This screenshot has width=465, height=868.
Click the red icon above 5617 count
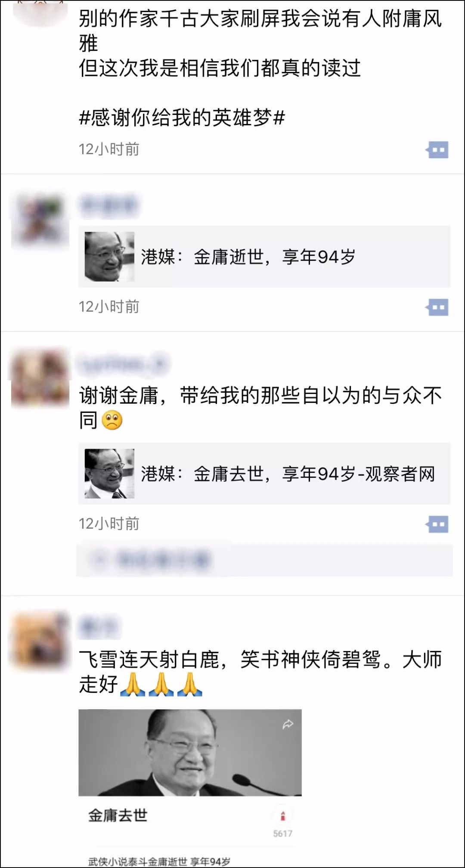pyautogui.click(x=283, y=815)
